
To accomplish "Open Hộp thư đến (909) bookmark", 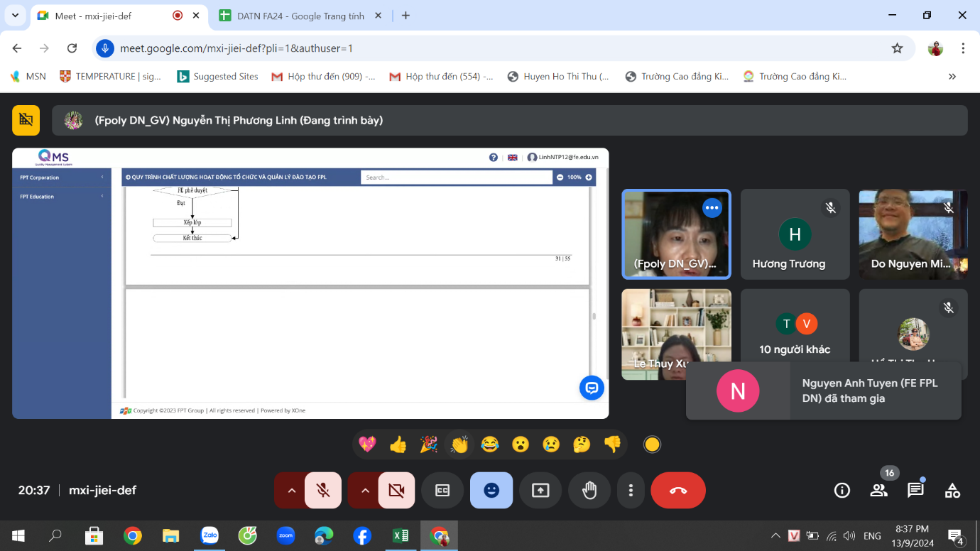I will click(323, 76).
